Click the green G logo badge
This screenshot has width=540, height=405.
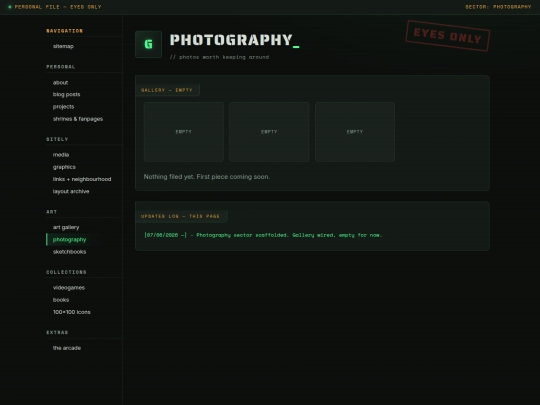[148, 44]
